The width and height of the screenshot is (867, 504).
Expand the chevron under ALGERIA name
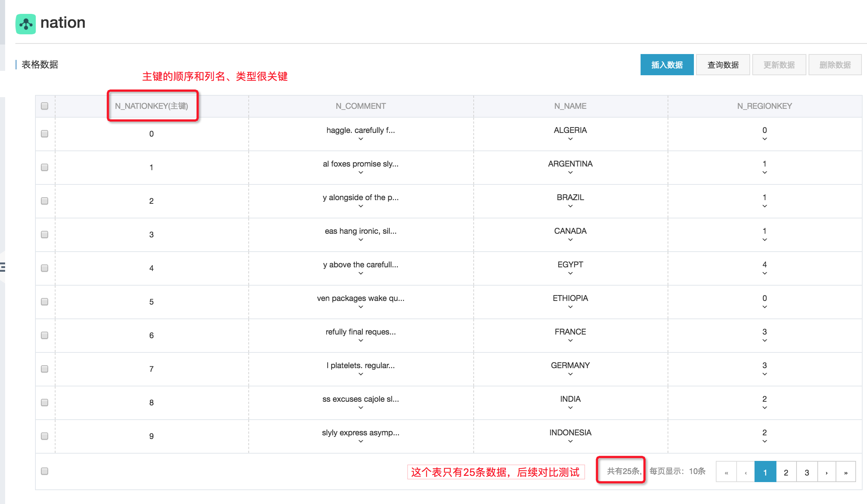pyautogui.click(x=570, y=139)
